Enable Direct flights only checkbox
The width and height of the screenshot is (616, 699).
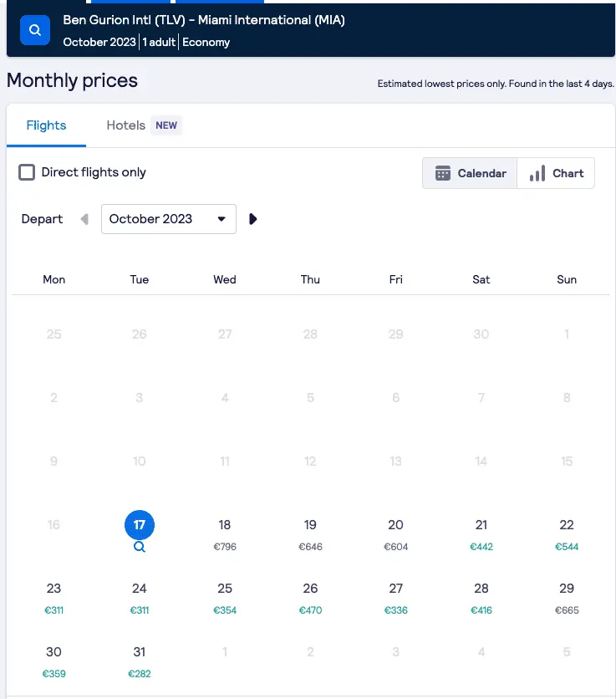coord(28,172)
